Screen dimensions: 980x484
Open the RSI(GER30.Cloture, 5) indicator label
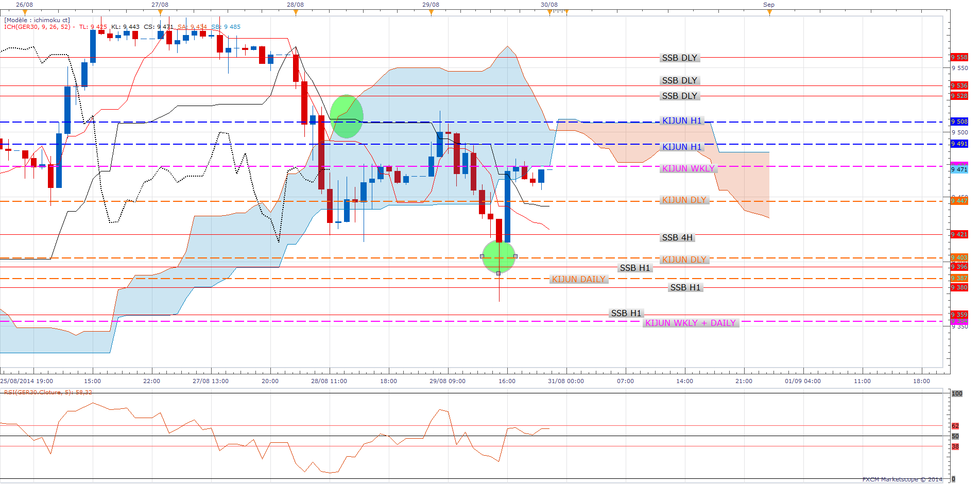48,392
